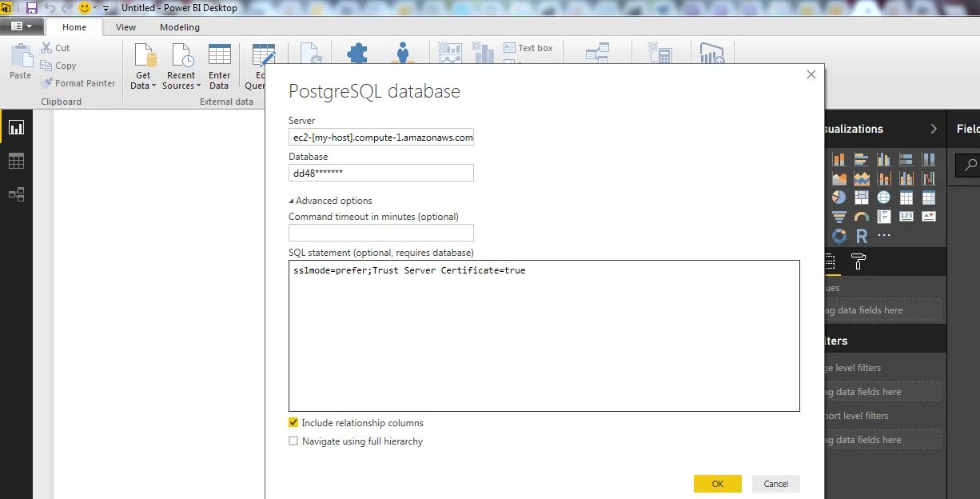Open Relationships view from left sidebar
This screenshot has width=980, height=499.
[x=16, y=194]
